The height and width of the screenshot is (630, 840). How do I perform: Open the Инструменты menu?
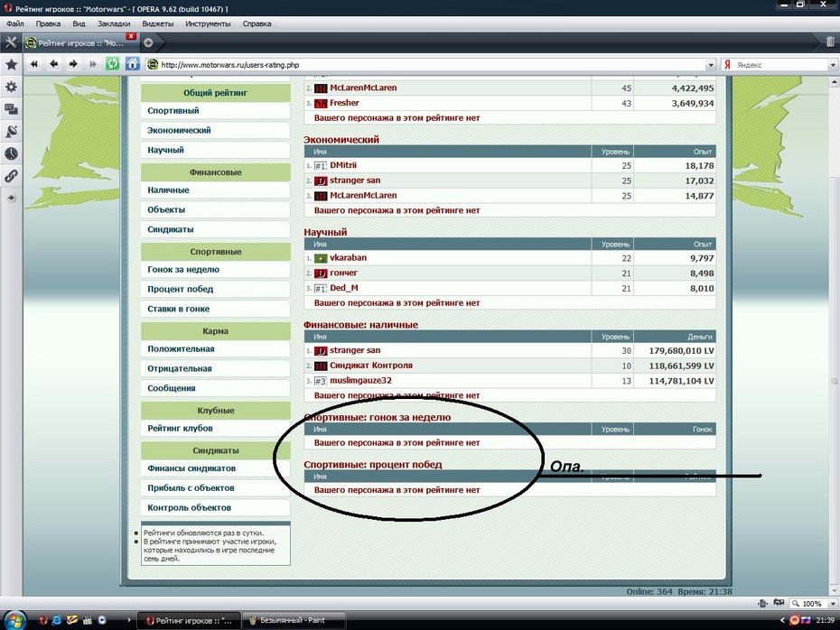coord(208,23)
